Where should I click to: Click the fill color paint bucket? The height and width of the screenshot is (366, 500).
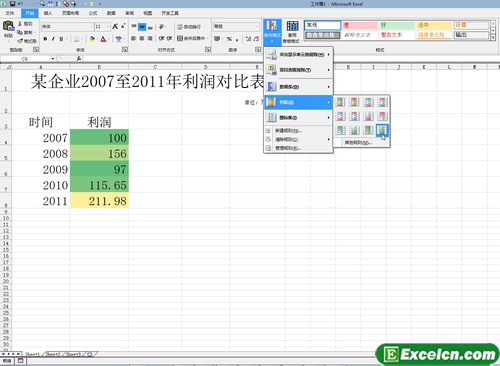[x=92, y=39]
